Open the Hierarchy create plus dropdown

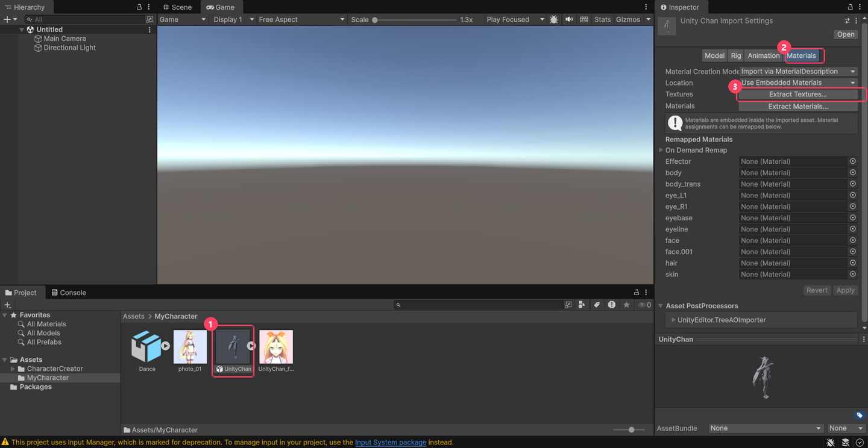(x=11, y=19)
